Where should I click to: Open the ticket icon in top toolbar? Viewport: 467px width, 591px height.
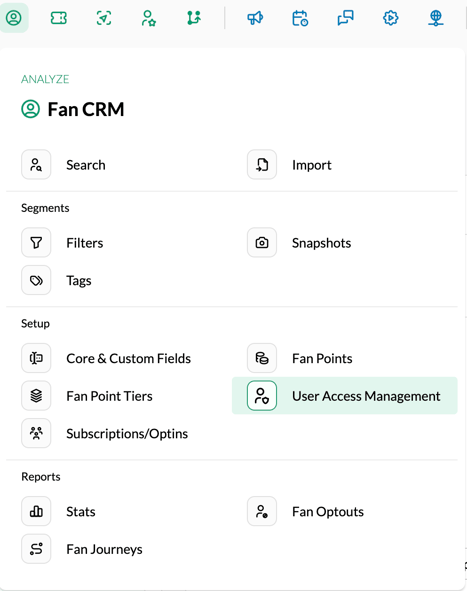59,18
